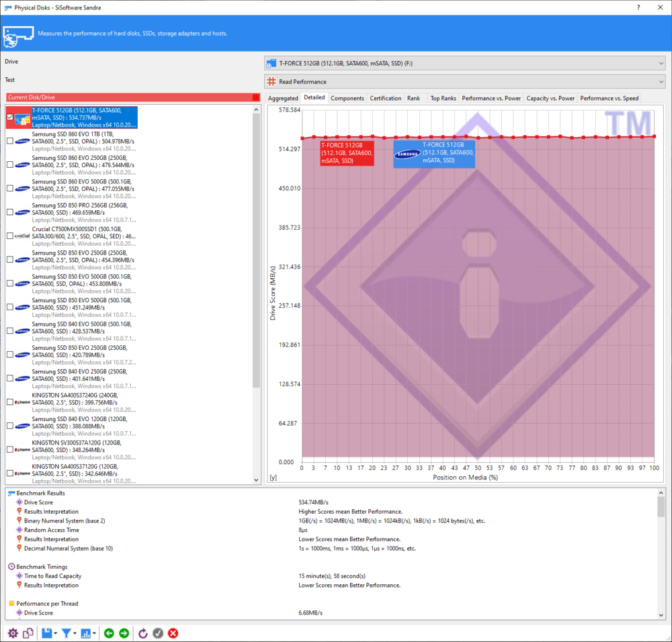Image resolution: width=672 pixels, height=642 pixels.
Task: Open the Drive selection dropdown
Action: (x=465, y=63)
